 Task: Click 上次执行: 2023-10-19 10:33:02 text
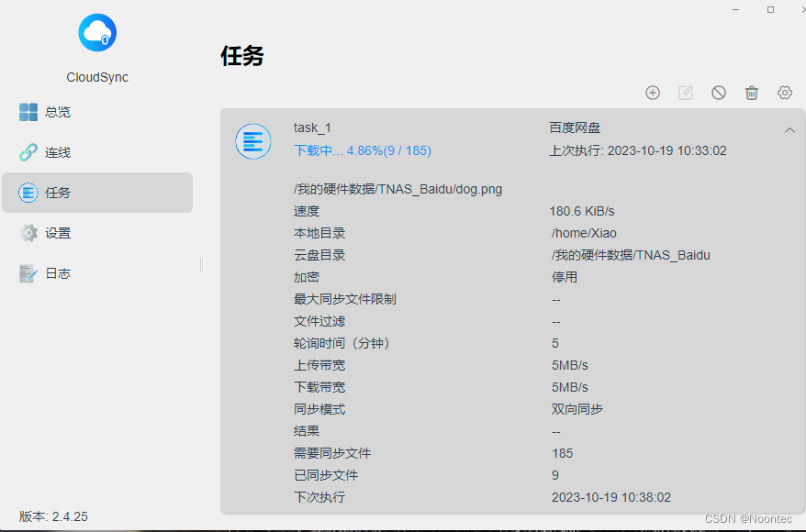tap(638, 150)
